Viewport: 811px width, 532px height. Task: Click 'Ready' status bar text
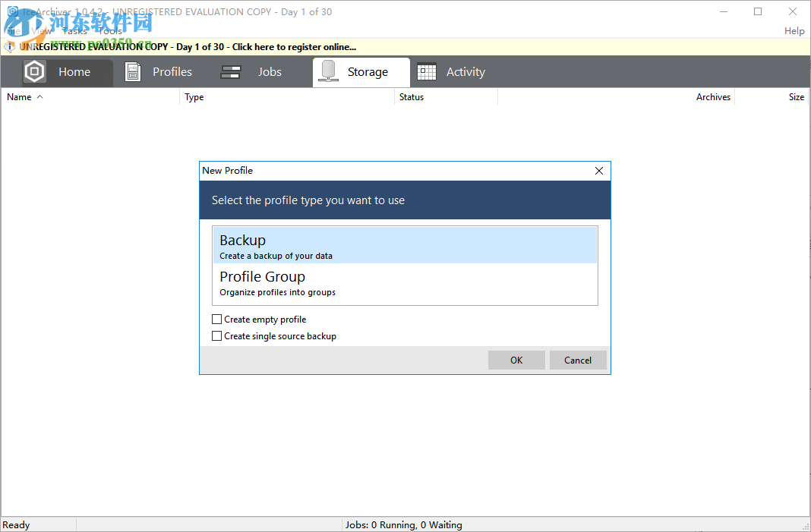[x=16, y=525]
